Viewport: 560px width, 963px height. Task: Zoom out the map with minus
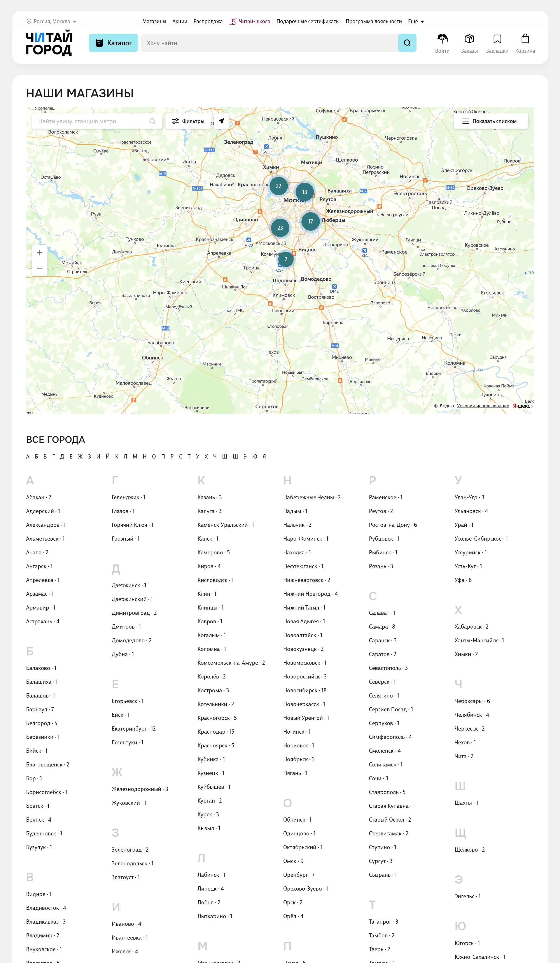point(40,268)
